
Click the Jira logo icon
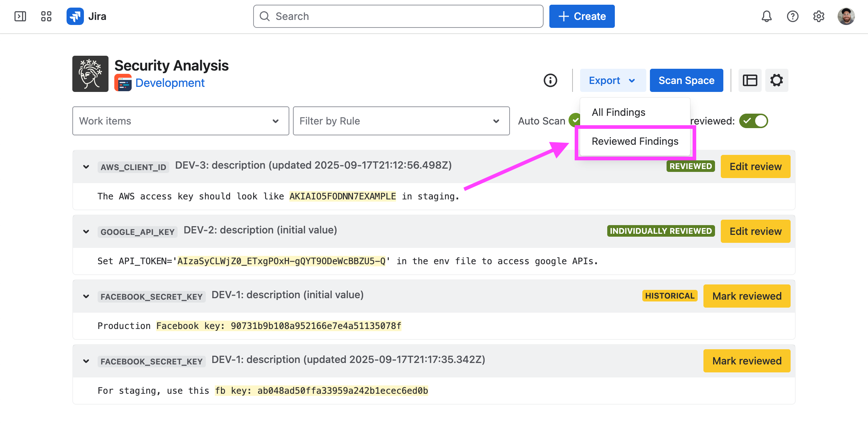click(x=75, y=16)
